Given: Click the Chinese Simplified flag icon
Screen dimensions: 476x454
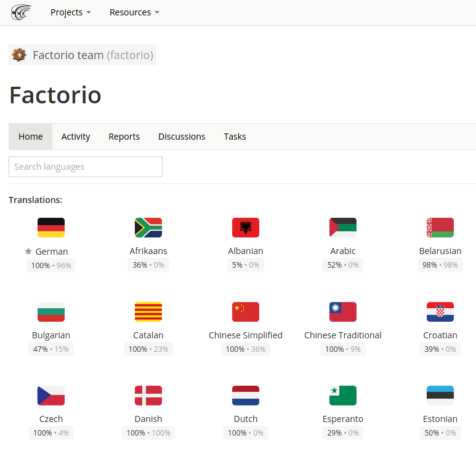Looking at the screenshot, I should pos(246,312).
